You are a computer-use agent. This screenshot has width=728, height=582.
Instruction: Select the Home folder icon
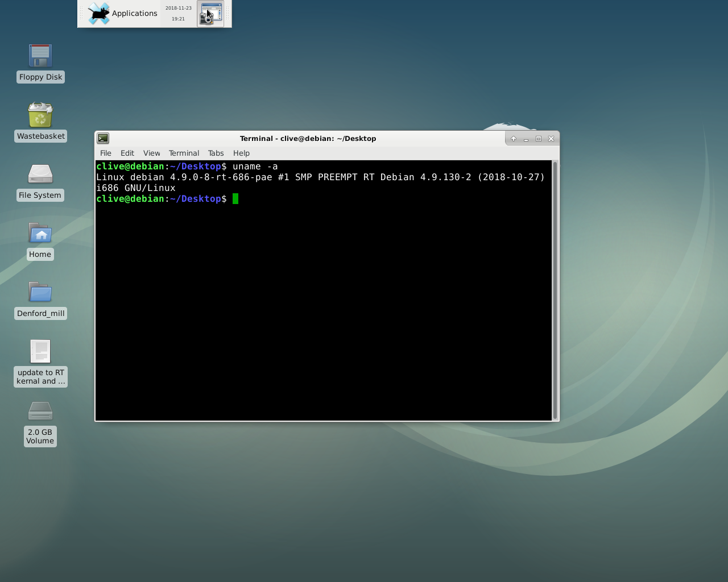[x=40, y=233]
